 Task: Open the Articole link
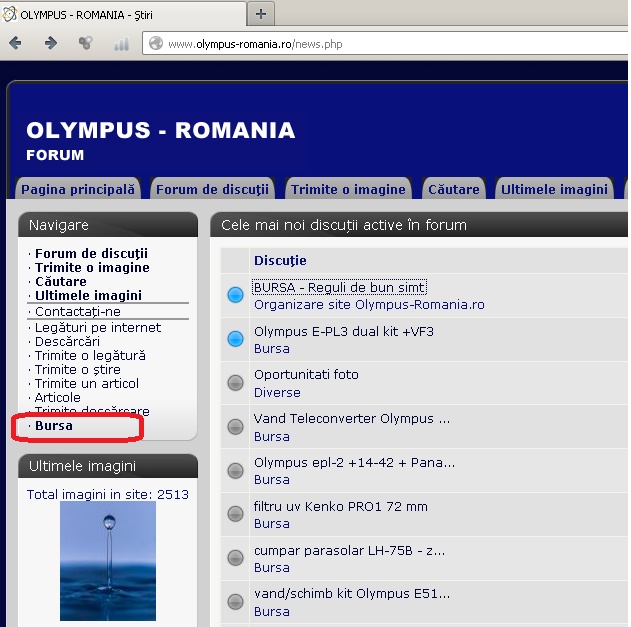click(x=58, y=398)
